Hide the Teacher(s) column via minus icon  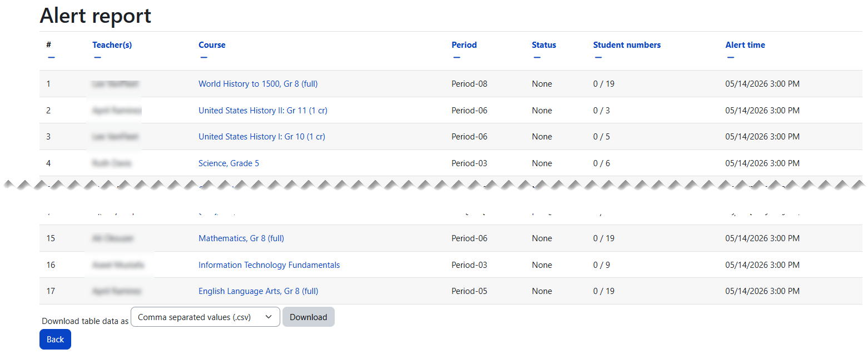[x=97, y=57]
